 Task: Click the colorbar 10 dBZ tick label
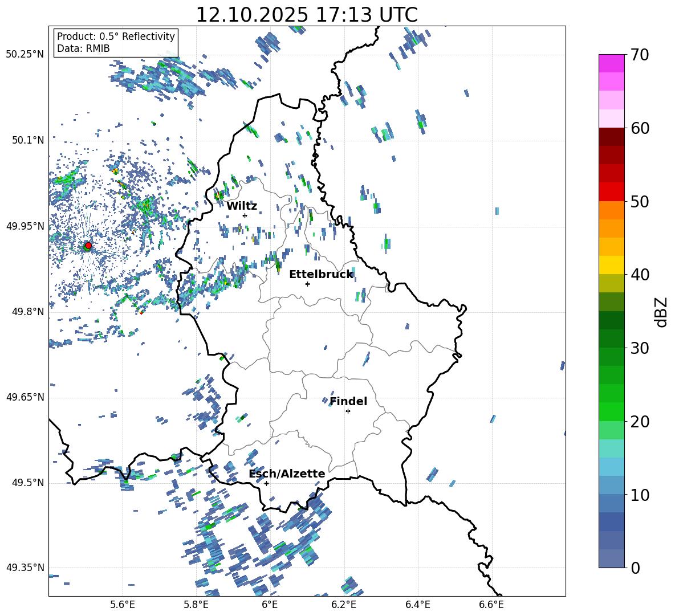(639, 495)
